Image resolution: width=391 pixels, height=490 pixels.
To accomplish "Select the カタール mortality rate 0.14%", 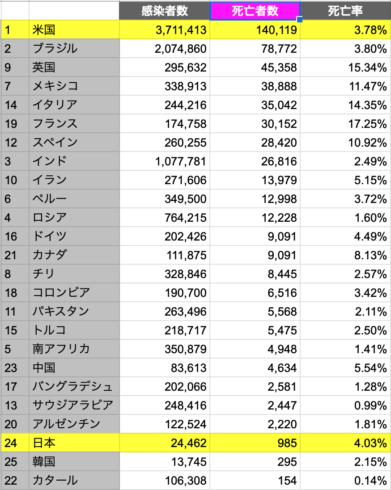I will 346,481.
